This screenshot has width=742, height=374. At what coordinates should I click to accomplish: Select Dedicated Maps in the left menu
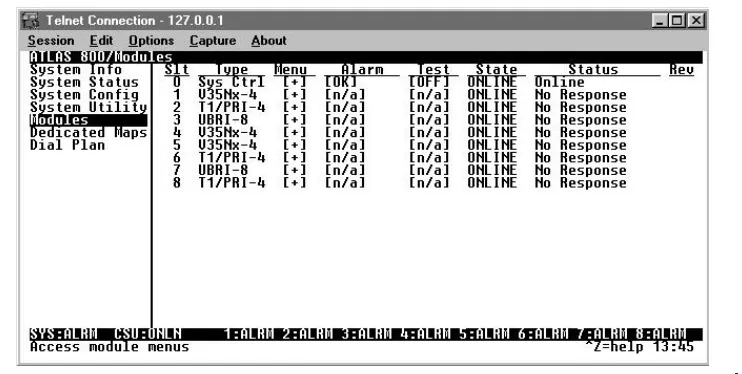pyautogui.click(x=88, y=133)
